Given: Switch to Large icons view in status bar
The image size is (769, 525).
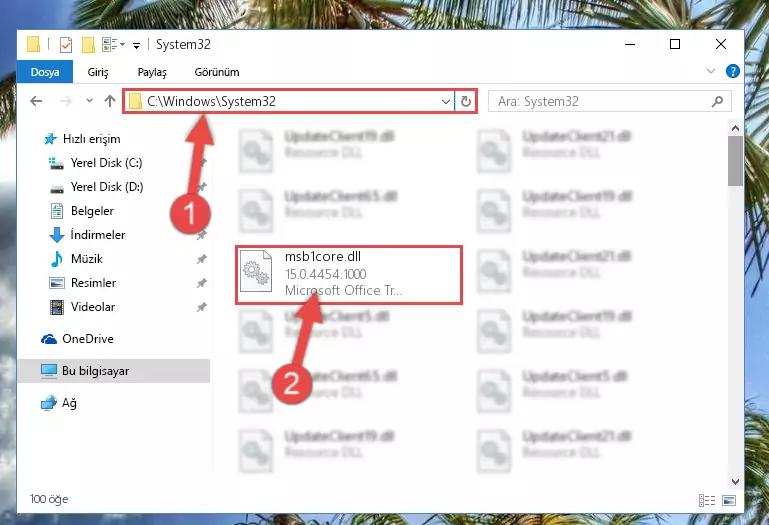Looking at the screenshot, I should [729, 500].
